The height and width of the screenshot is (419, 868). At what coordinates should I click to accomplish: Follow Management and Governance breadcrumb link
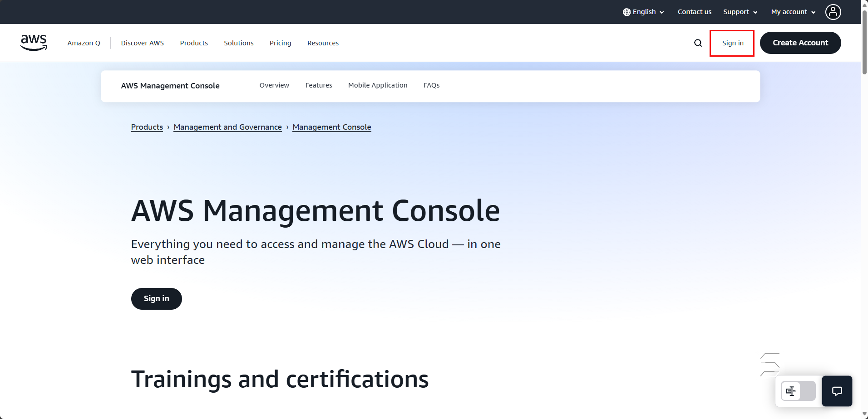click(x=227, y=127)
